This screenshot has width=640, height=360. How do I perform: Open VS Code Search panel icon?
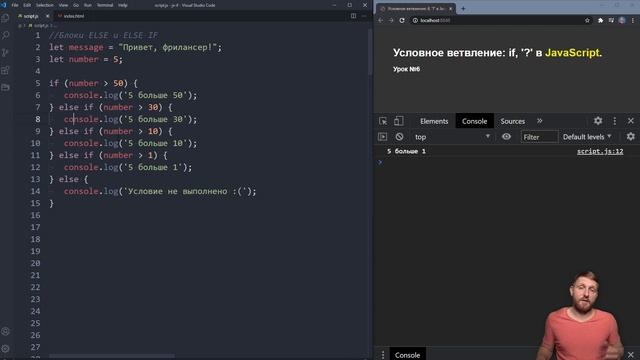tap(5, 36)
